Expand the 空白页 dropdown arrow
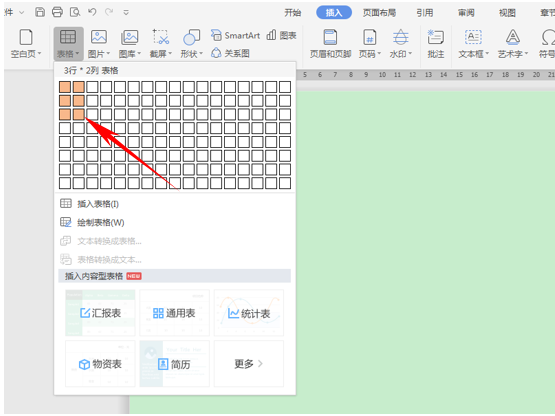This screenshot has height=416, width=555. [x=39, y=54]
